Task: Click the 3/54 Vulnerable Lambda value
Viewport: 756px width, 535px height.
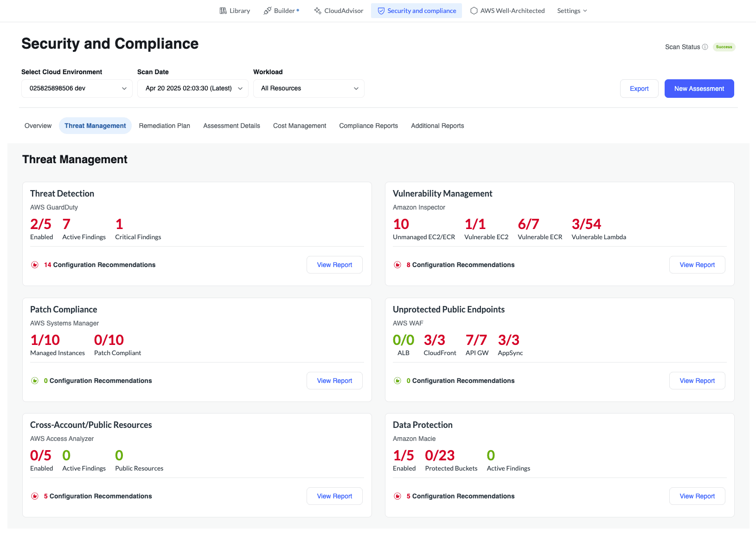Action: 599,229
